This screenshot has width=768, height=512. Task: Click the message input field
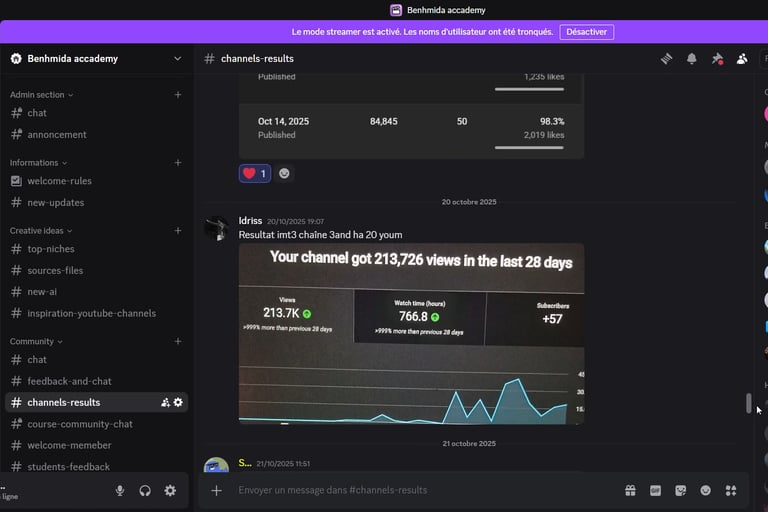426,490
